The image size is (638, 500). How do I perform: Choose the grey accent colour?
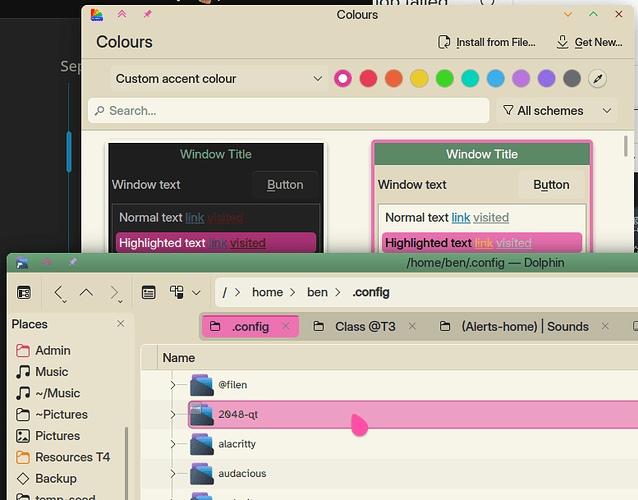click(572, 78)
